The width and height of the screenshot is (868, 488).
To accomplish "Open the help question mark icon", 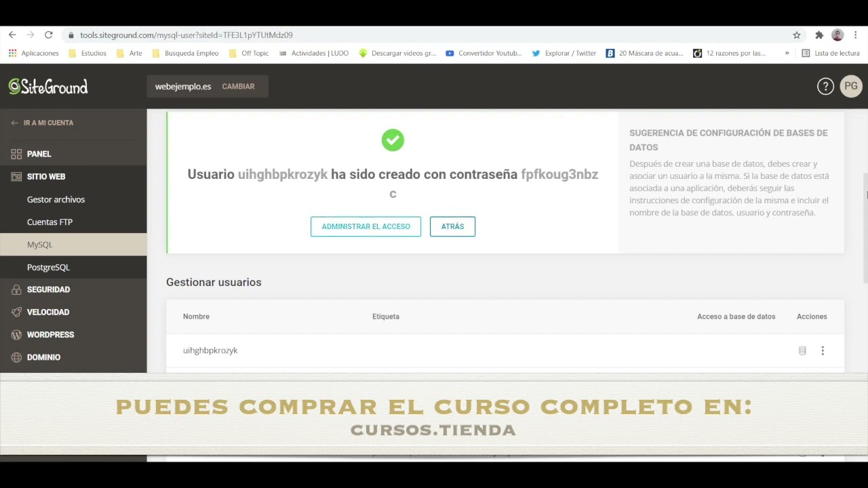I will tap(825, 86).
